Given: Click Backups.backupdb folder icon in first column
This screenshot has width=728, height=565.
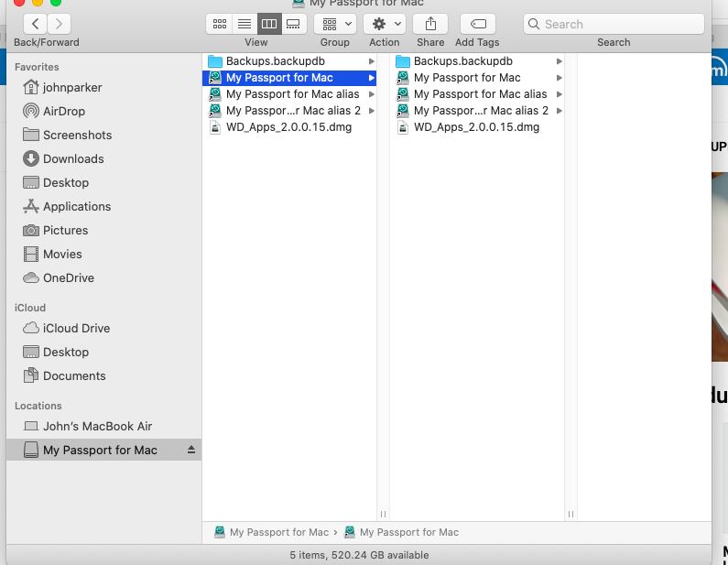Looking at the screenshot, I should [x=215, y=61].
